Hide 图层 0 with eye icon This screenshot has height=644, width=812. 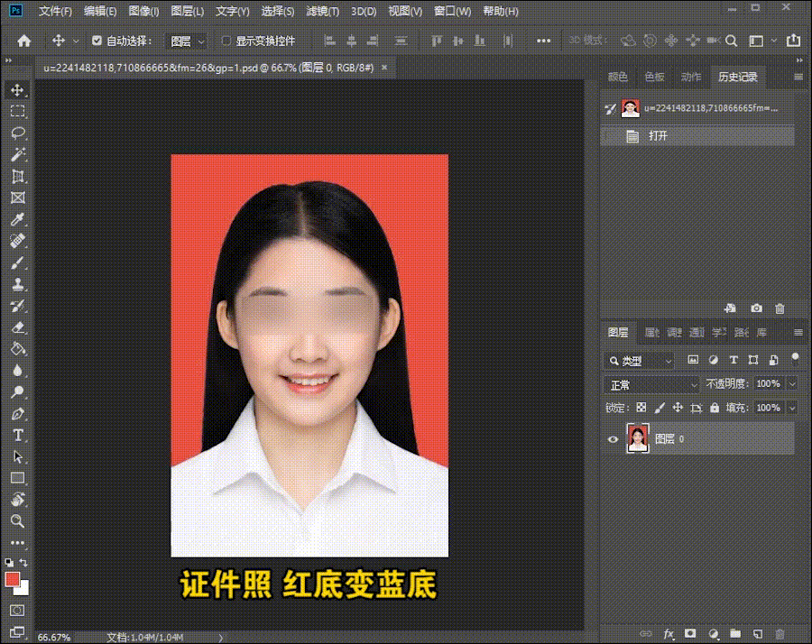pos(614,439)
